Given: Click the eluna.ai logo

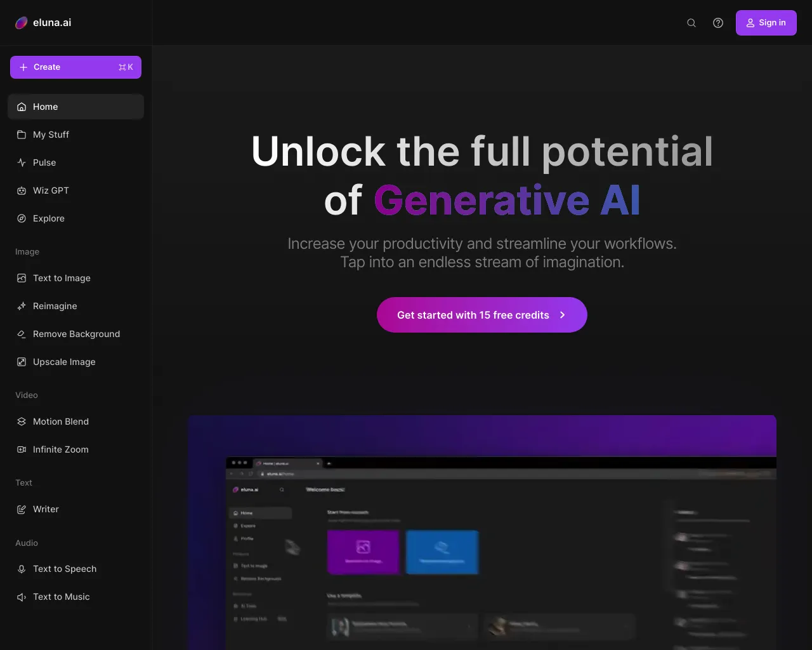Looking at the screenshot, I should (x=43, y=22).
